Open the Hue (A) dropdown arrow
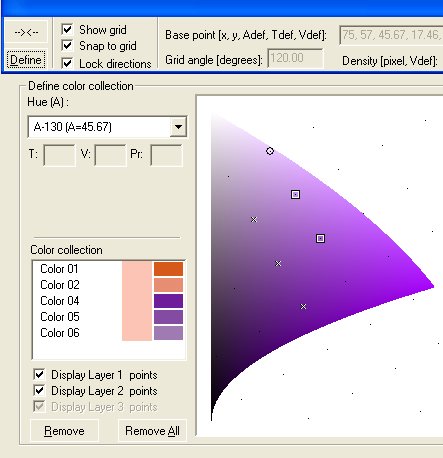Screen dimensions: 443x458 coord(178,127)
